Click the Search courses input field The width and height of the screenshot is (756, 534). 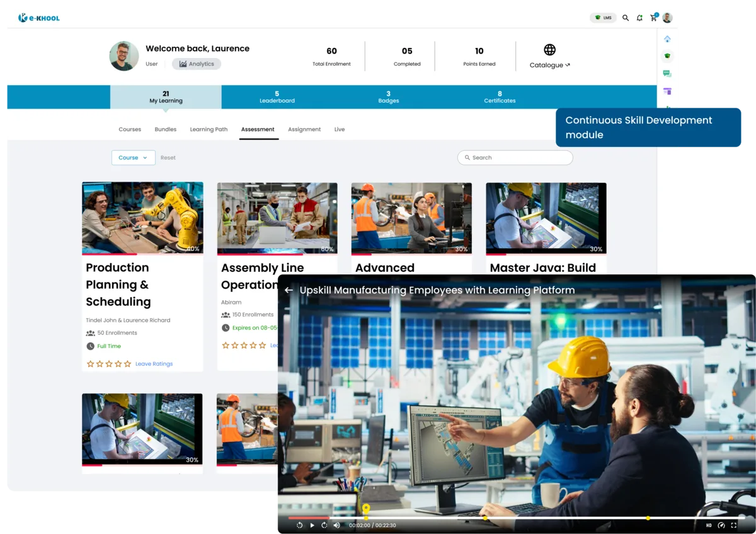pos(515,158)
